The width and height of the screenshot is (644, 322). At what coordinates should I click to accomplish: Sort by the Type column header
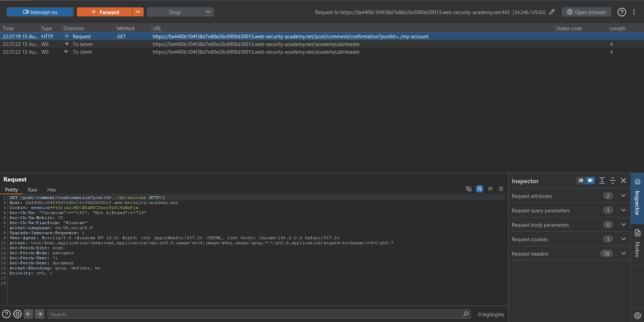(x=51, y=29)
